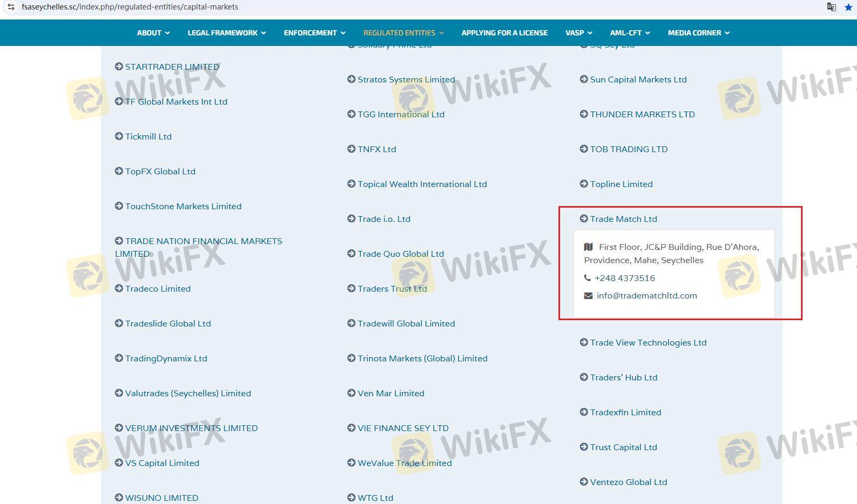Click the arrow icon beside TouchStone Markets Limited
The image size is (857, 504).
pyautogui.click(x=119, y=206)
